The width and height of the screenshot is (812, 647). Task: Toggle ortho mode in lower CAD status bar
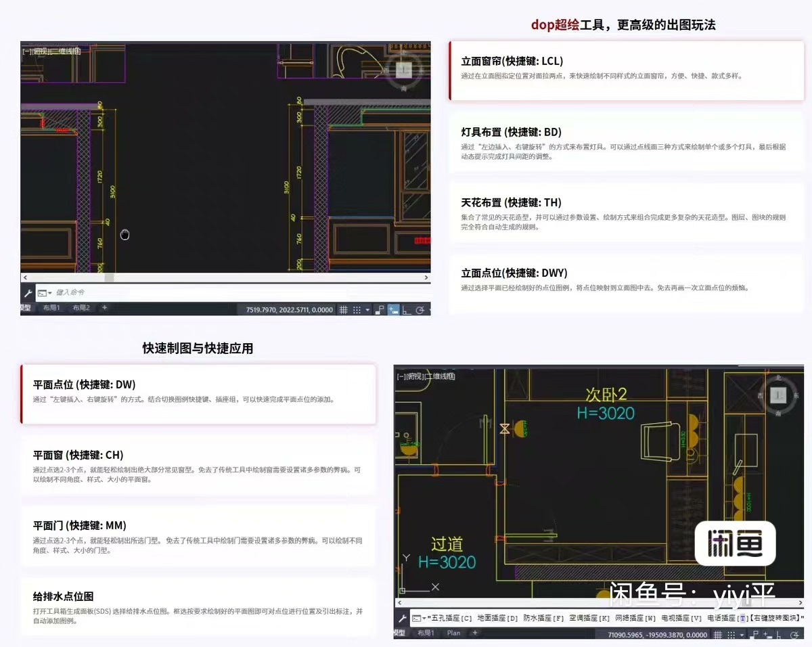pos(780,635)
